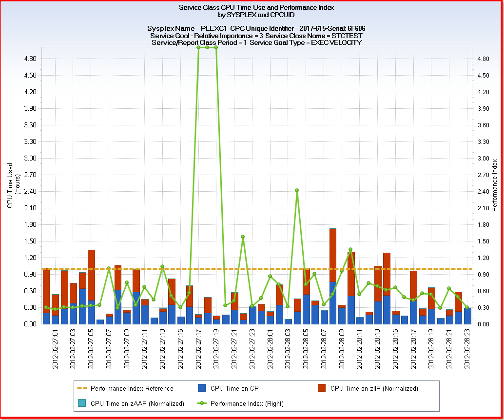Screen dimensions: 504x420
Task: Click the 2.40 tick on right axis
Action: [483, 192]
